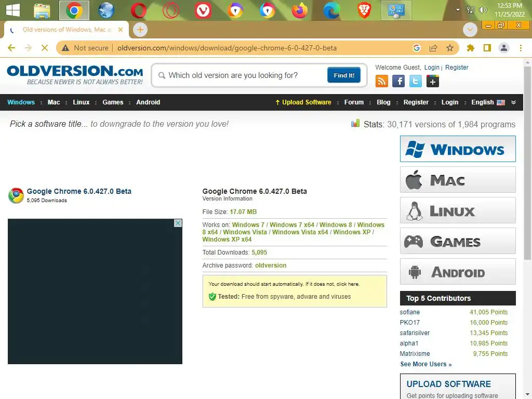Click the Not secure warning icon

65,48
